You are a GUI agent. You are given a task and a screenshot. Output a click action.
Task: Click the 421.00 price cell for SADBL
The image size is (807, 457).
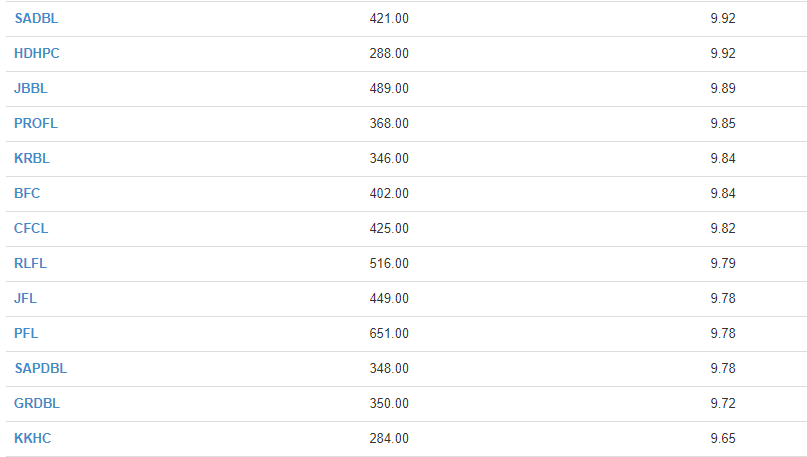pyautogui.click(x=389, y=19)
